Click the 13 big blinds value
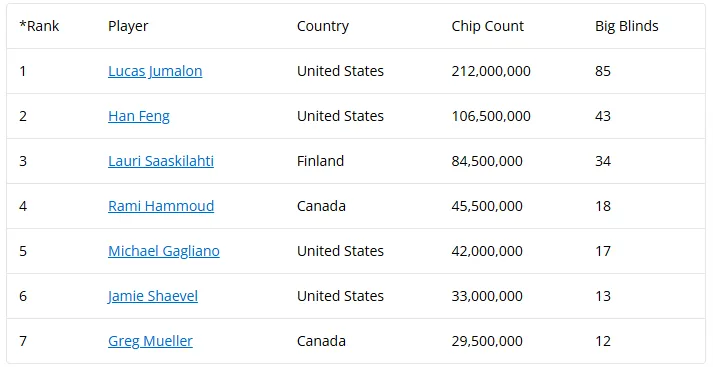The height and width of the screenshot is (367, 713). point(603,297)
